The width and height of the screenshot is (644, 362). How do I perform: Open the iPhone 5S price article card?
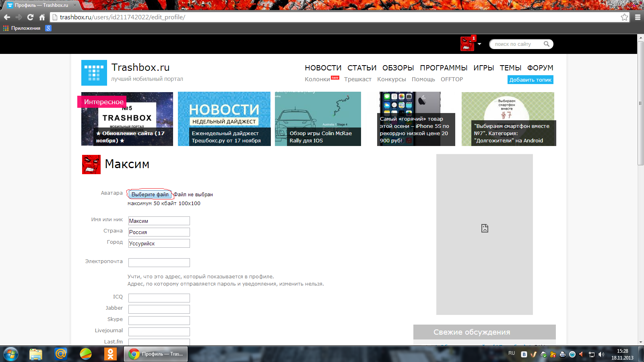pos(416,119)
